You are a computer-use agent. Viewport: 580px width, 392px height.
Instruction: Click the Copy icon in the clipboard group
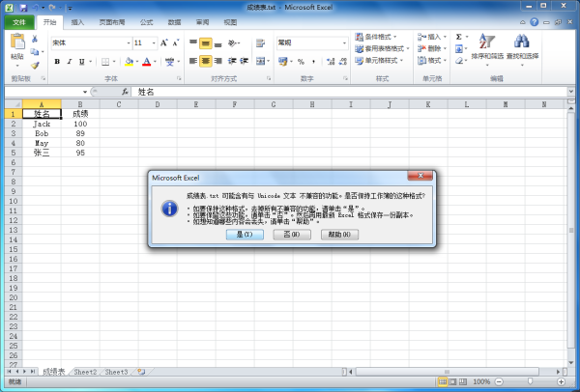click(35, 52)
